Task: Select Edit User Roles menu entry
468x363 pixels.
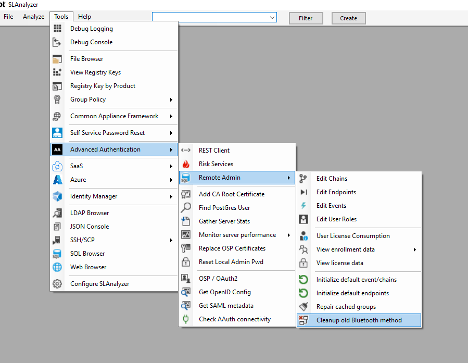Action: (x=359, y=219)
